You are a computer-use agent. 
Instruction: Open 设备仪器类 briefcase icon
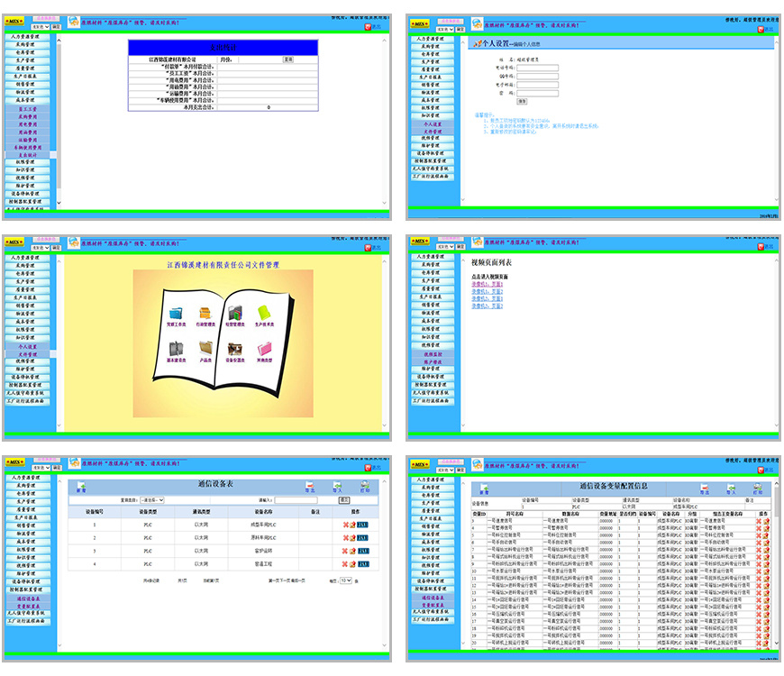[235, 349]
